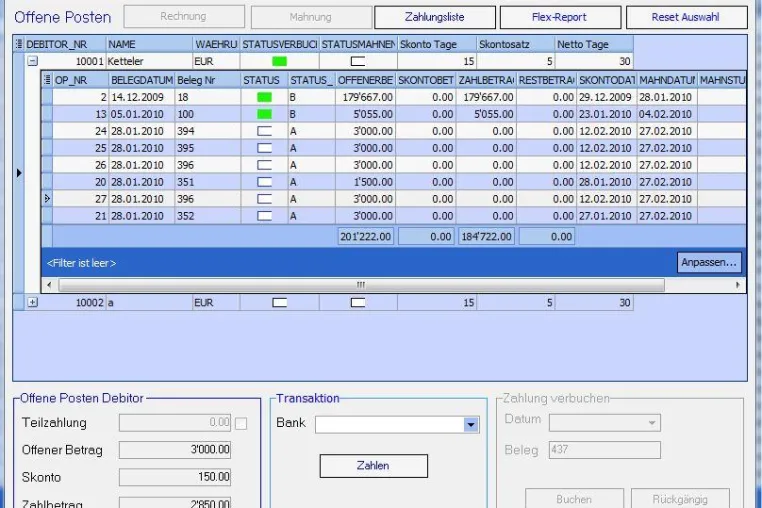Click Beleg Nr 351 cell
The image size is (762, 508).
tap(208, 182)
